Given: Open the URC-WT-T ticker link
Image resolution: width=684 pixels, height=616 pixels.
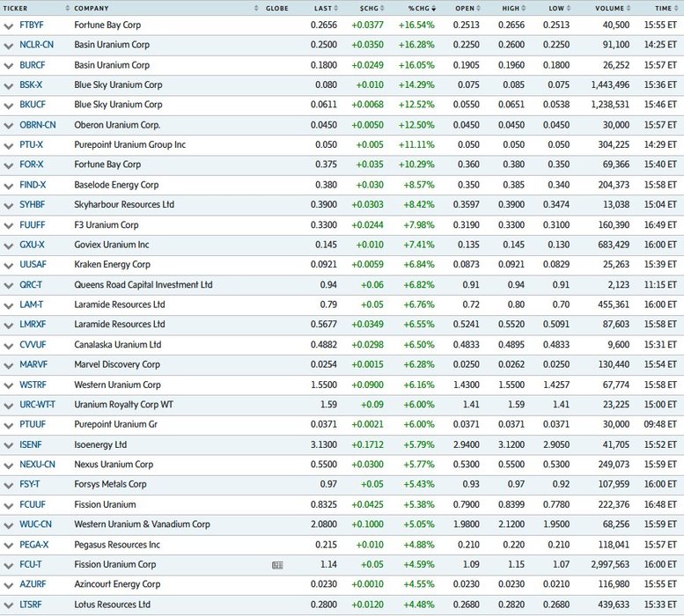Looking at the screenshot, I should (37, 405).
